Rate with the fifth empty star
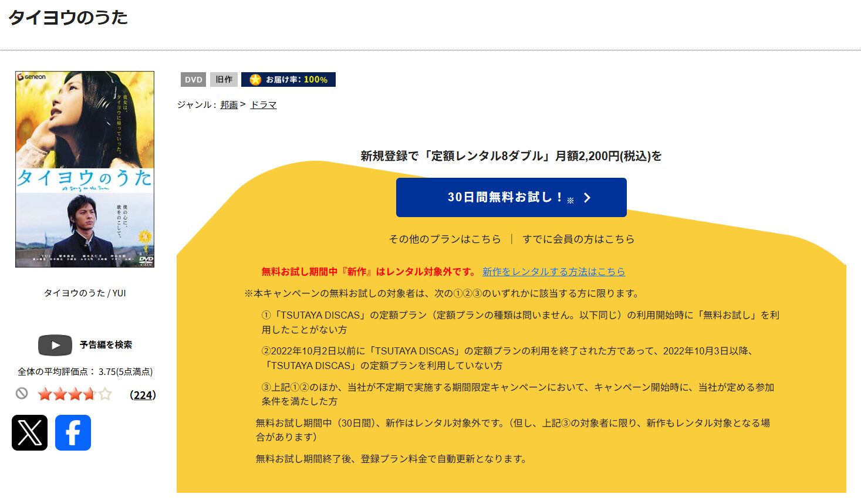 pyautogui.click(x=104, y=394)
